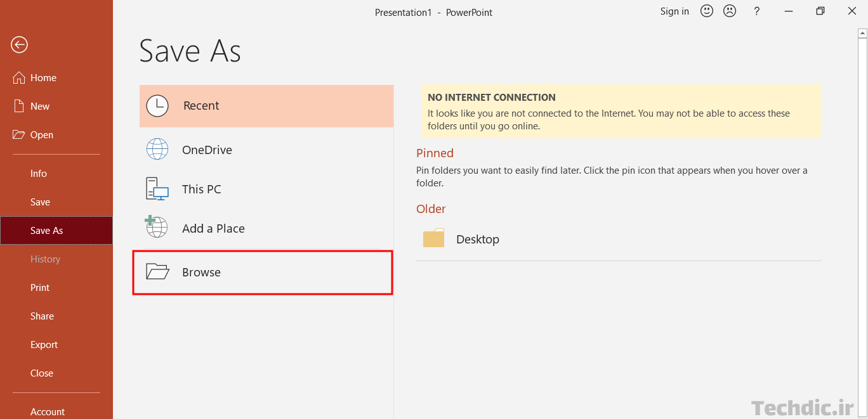
Task: Open Help with the question mark
Action: coord(756,11)
